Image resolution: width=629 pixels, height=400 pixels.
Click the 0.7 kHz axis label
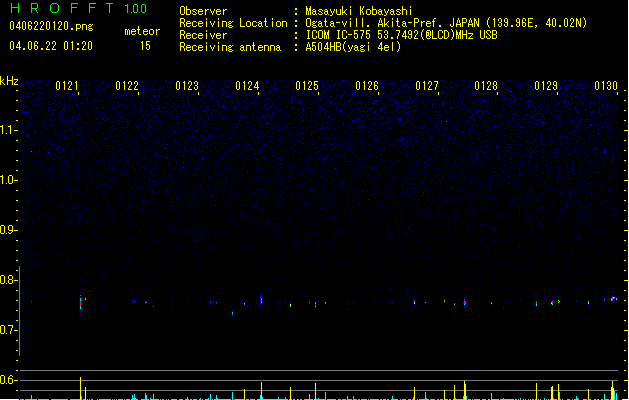tap(8, 330)
